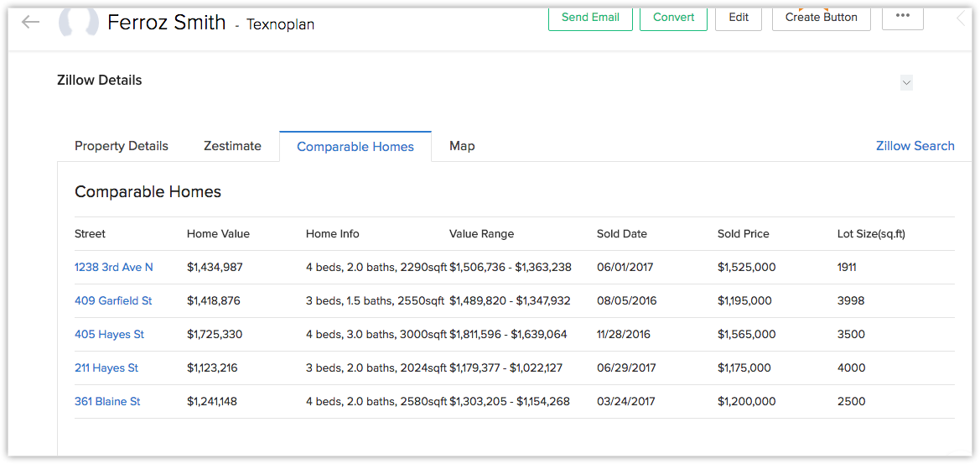Click the sold date 11/28/2016
The height and width of the screenshot is (464, 980).
[624, 335]
